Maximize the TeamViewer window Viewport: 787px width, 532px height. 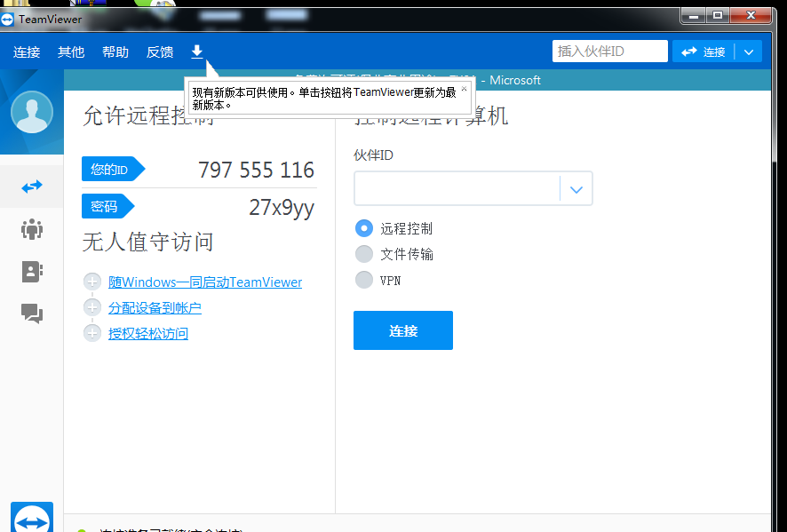(718, 16)
